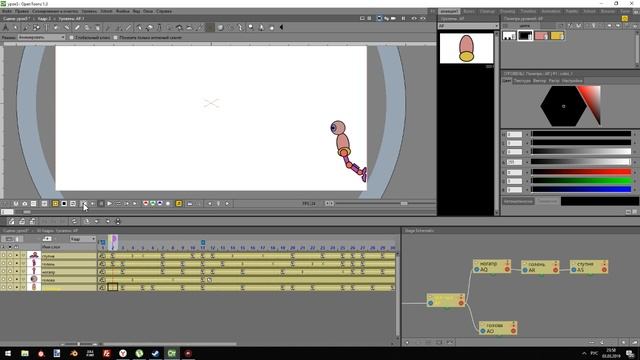
Task: Select the Animate tool in the toolbar
Action: tap(6, 28)
